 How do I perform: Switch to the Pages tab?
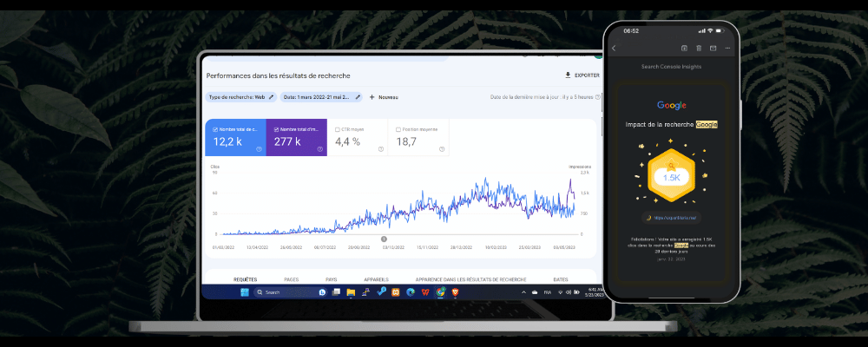click(x=292, y=279)
